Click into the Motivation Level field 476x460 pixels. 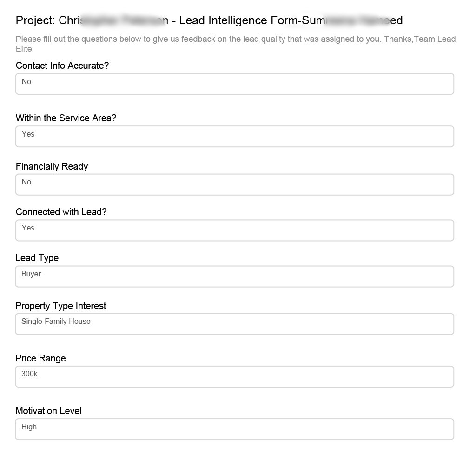234,429
